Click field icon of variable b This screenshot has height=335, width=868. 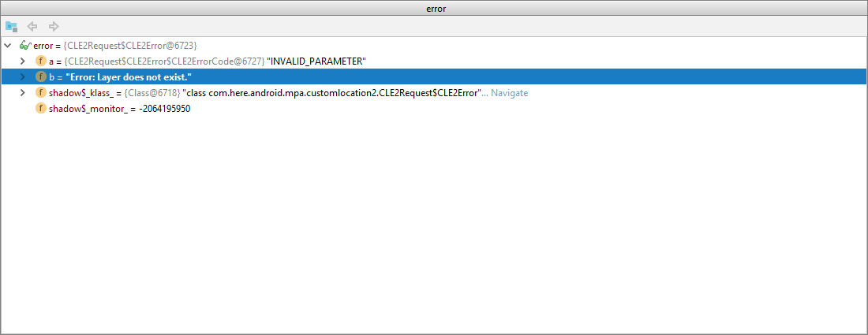point(41,77)
